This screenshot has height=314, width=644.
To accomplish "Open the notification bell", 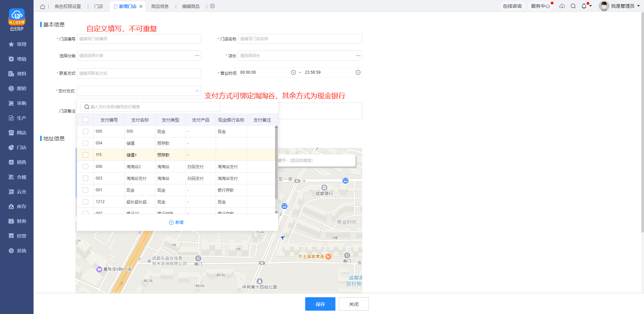I will (584, 6).
